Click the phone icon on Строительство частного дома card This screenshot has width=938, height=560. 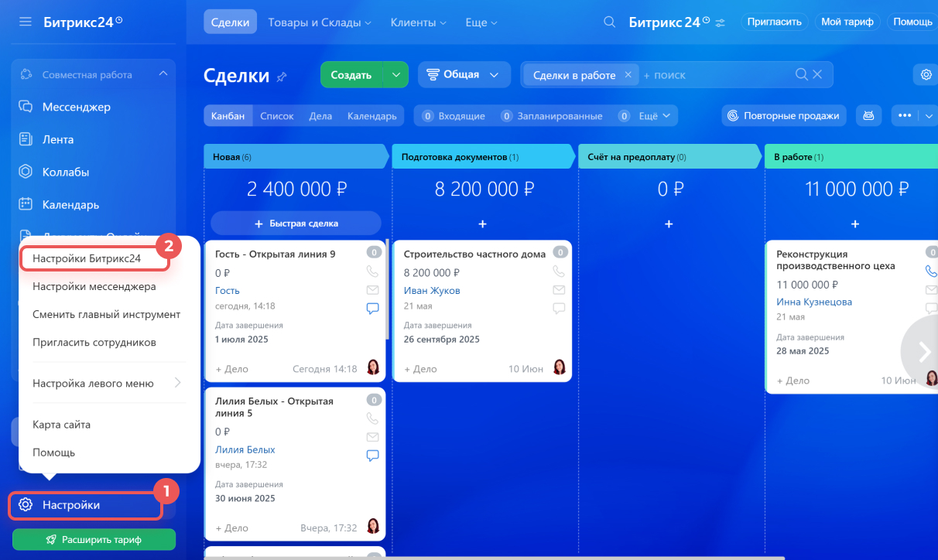coord(559,271)
